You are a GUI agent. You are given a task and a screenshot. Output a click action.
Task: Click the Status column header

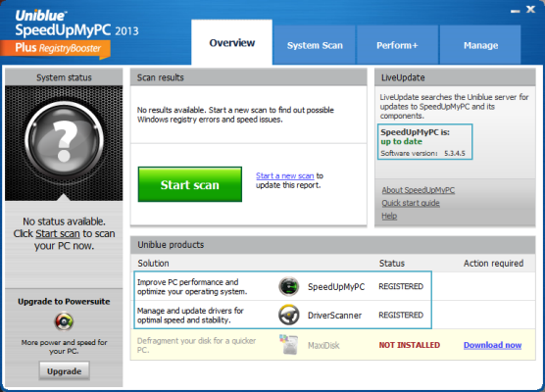(x=392, y=263)
